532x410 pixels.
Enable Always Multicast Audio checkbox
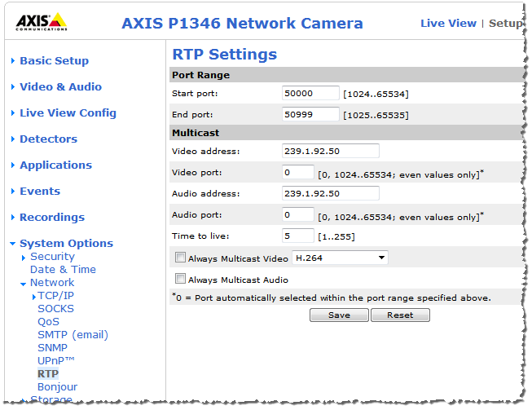click(180, 279)
